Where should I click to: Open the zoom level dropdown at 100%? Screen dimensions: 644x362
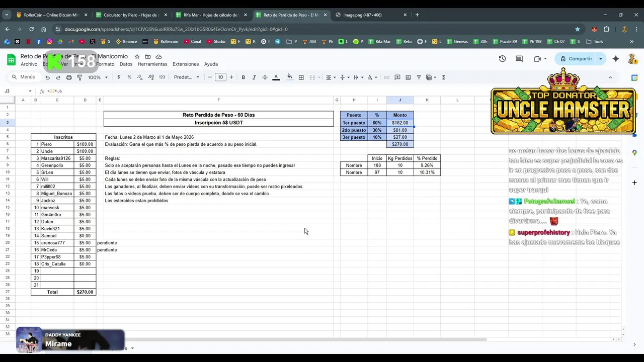pyautogui.click(x=98, y=77)
